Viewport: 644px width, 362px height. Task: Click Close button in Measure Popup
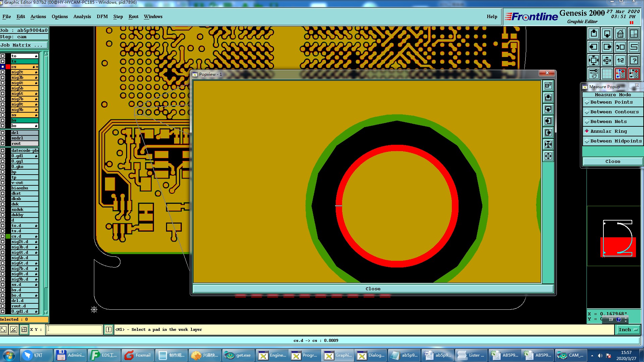[x=613, y=162]
